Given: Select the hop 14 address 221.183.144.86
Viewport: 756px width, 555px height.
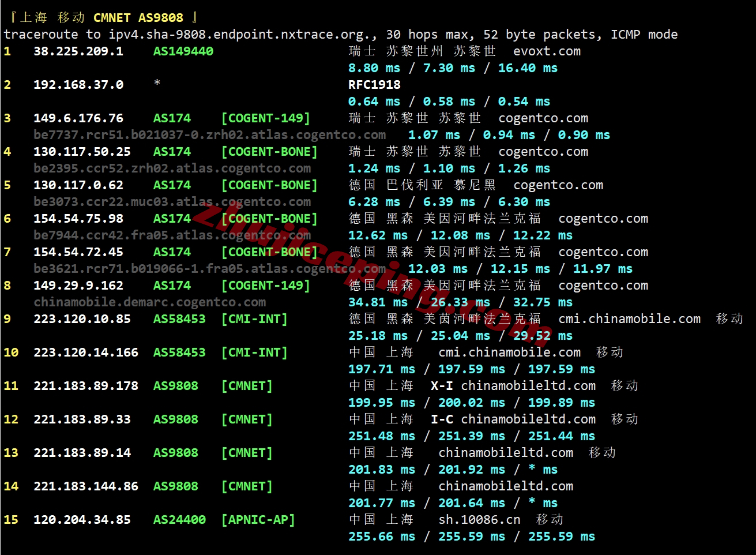Looking at the screenshot, I should [x=86, y=486].
